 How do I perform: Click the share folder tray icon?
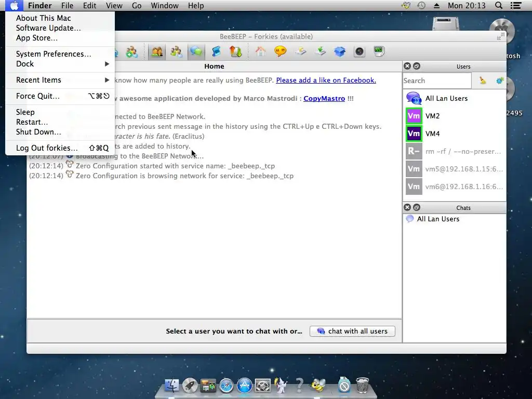pos(300,52)
